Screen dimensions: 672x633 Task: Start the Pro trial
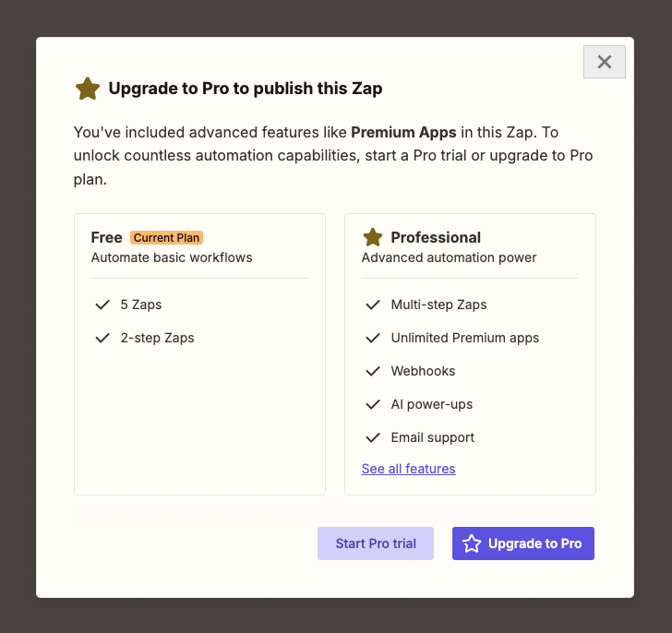coord(376,543)
